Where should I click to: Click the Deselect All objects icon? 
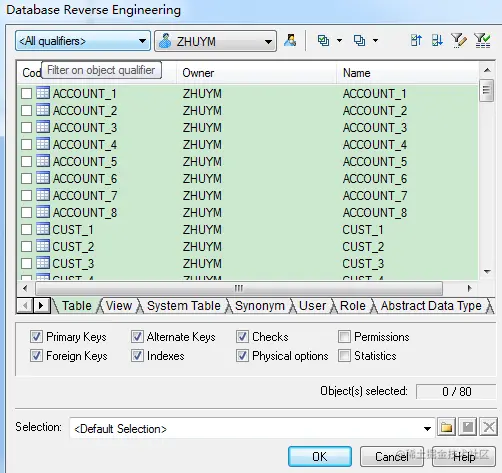359,41
